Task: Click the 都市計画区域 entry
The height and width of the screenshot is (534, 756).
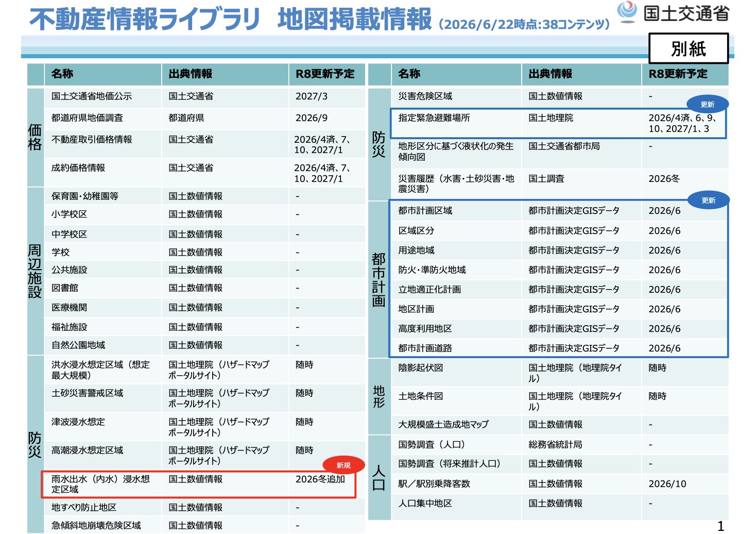Action: (x=425, y=211)
